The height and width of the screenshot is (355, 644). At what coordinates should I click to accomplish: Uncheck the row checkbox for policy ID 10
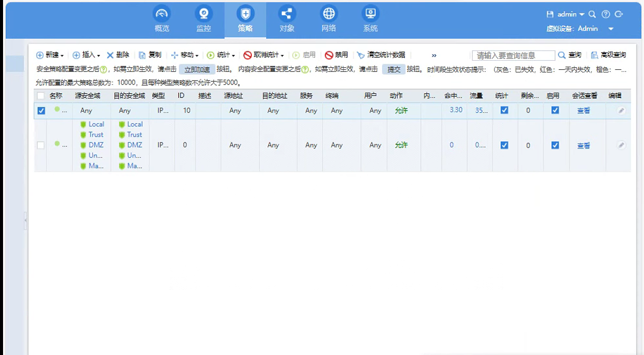[41, 111]
